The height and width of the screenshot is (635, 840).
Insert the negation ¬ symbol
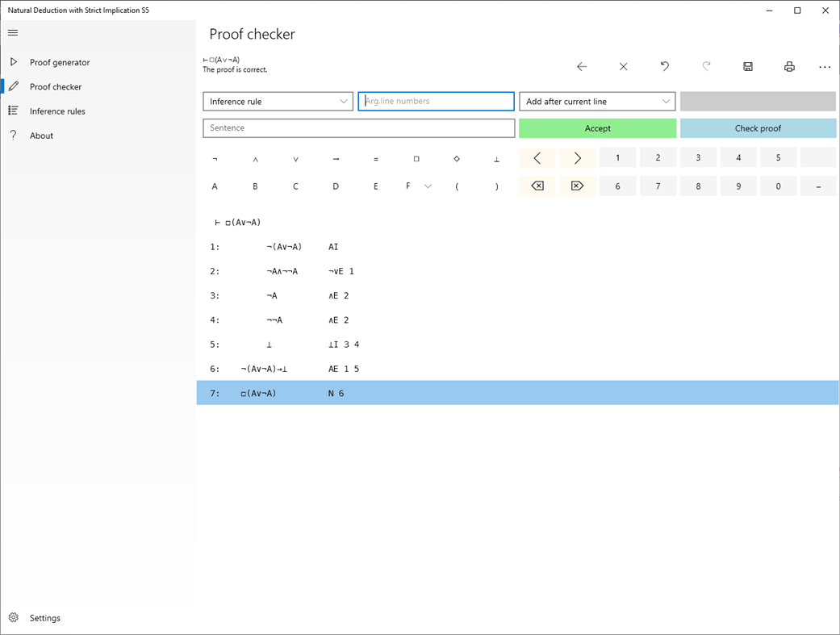215,158
